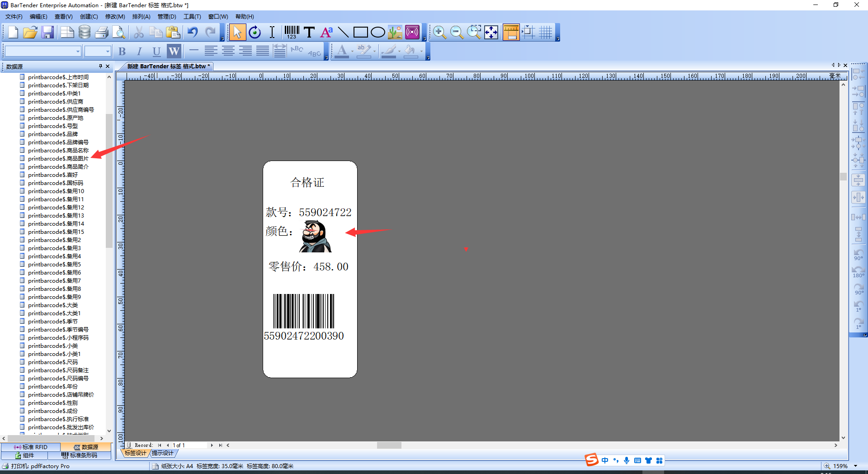868x474 pixels.
Task: Expand the main toolbar options arrow
Action: 222,39
